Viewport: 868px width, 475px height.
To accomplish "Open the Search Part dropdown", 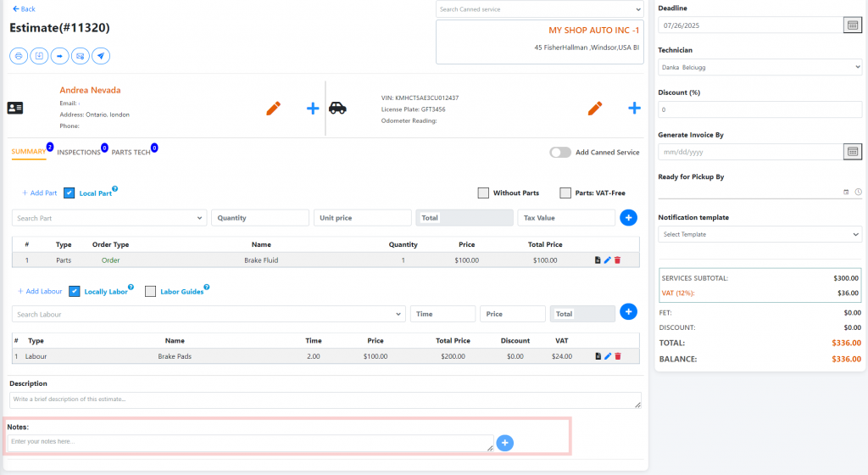I will coord(109,218).
